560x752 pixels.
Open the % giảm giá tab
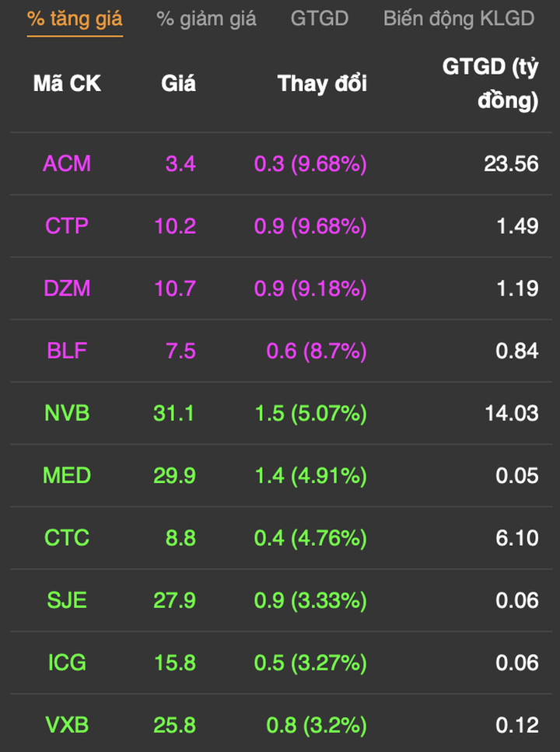click(x=206, y=19)
